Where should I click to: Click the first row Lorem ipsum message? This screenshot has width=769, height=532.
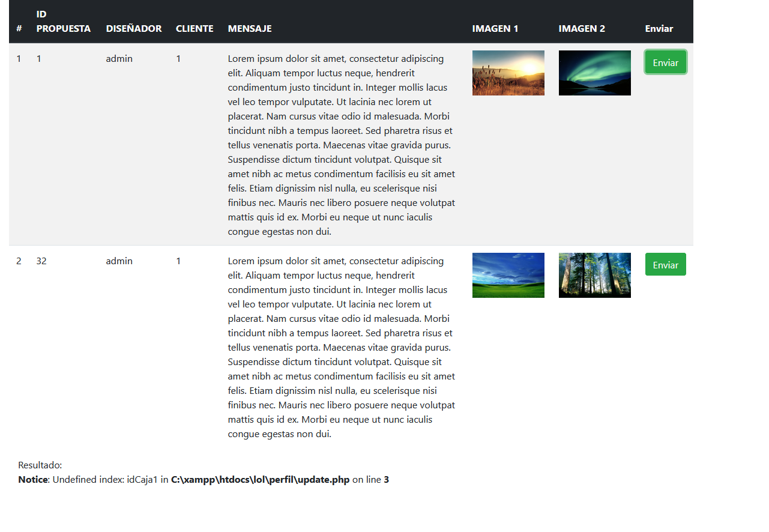point(342,145)
